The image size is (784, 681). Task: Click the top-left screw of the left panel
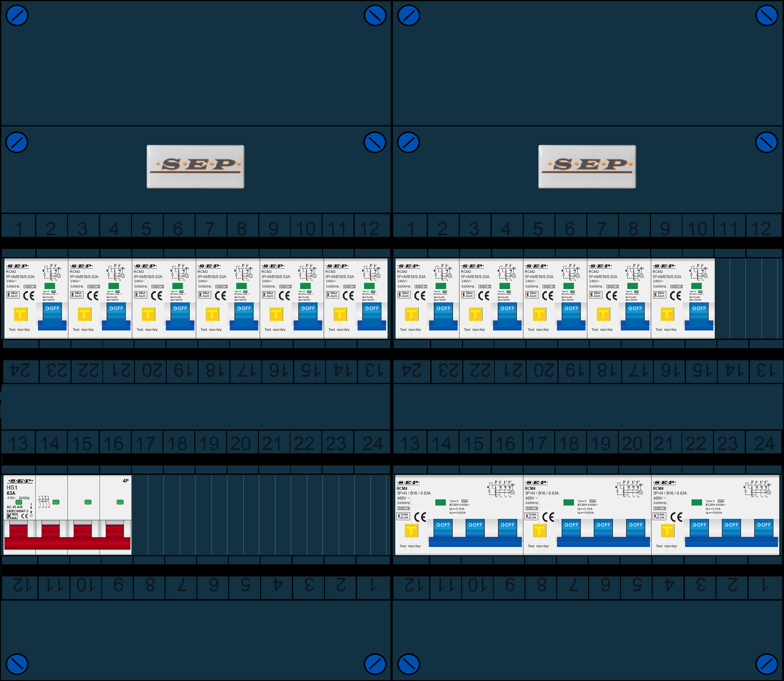[17, 16]
